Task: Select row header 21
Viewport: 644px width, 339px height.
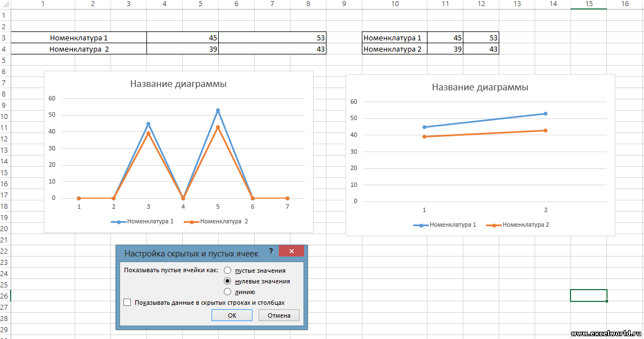Action: (4, 240)
